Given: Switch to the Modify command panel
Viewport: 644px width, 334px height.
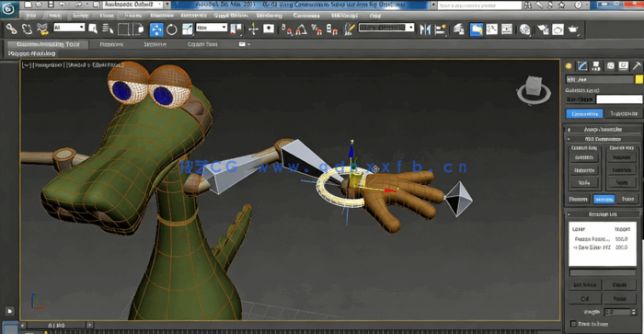Looking at the screenshot, I should point(582,65).
